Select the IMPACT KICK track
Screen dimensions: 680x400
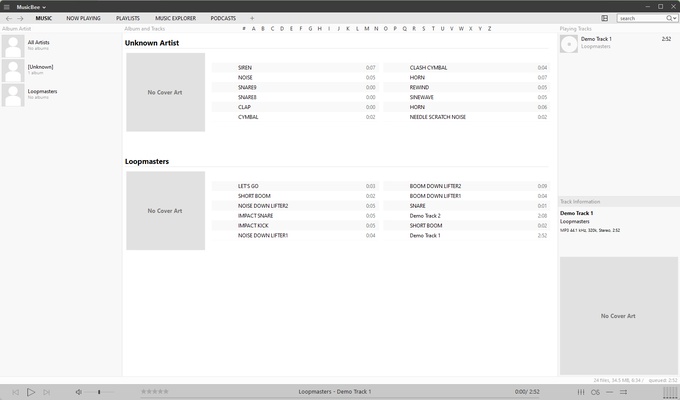[295, 226]
